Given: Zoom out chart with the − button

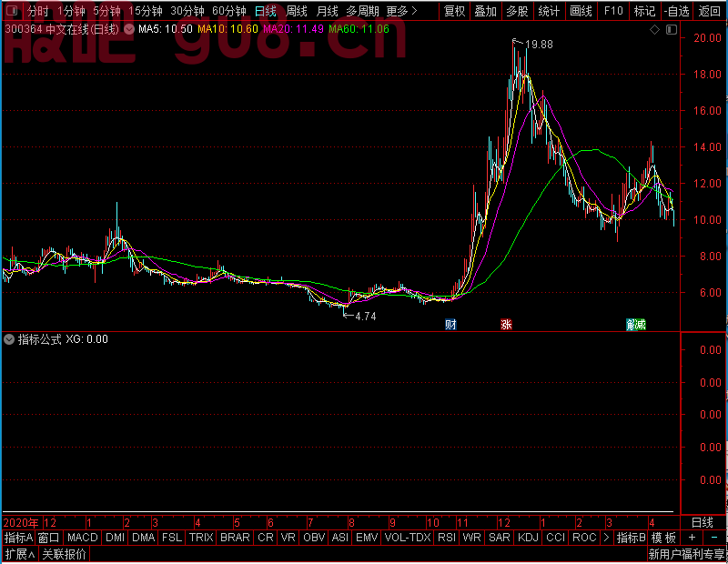Looking at the screenshot, I should [x=714, y=538].
